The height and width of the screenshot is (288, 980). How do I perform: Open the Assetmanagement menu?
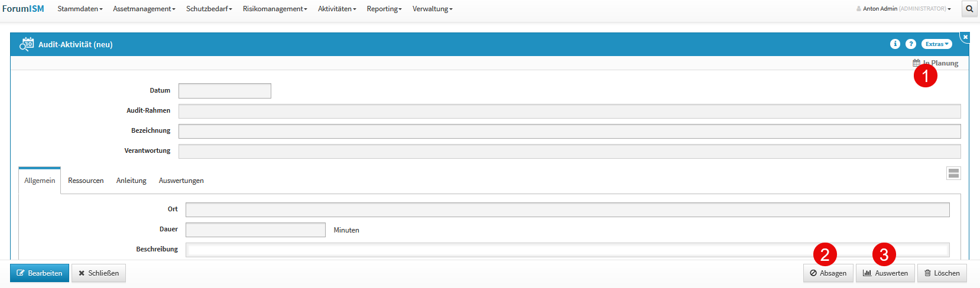(x=144, y=9)
